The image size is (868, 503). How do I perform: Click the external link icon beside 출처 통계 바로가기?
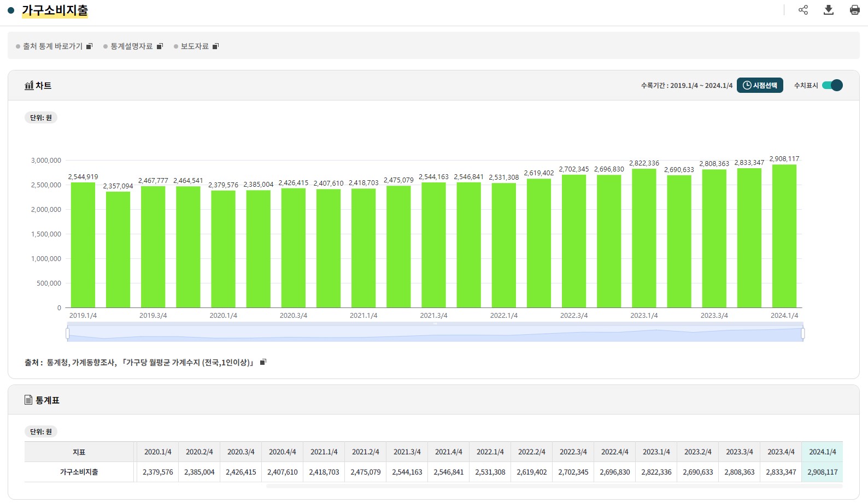coord(90,46)
